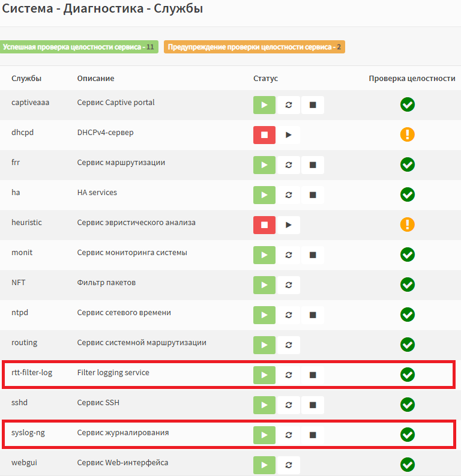Click dhcpd integrity warning icon
The width and height of the screenshot is (461, 476).
tap(408, 134)
